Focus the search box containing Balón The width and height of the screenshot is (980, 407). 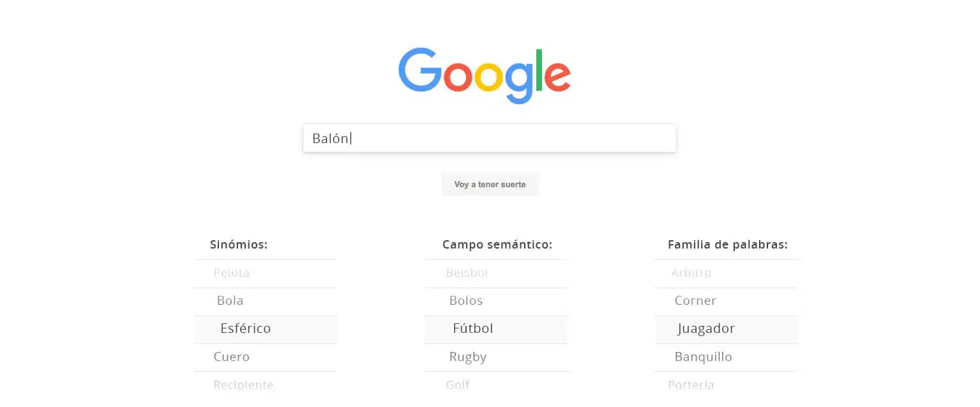point(489,138)
